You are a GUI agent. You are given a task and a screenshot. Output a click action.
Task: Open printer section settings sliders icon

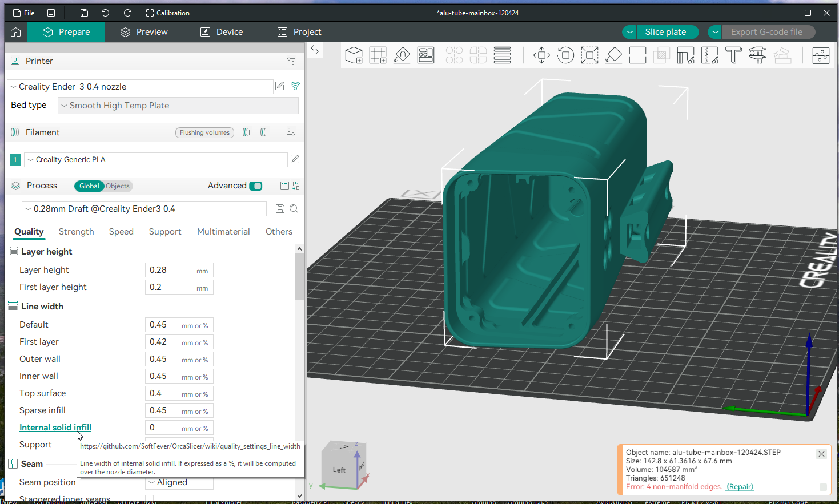coord(291,61)
